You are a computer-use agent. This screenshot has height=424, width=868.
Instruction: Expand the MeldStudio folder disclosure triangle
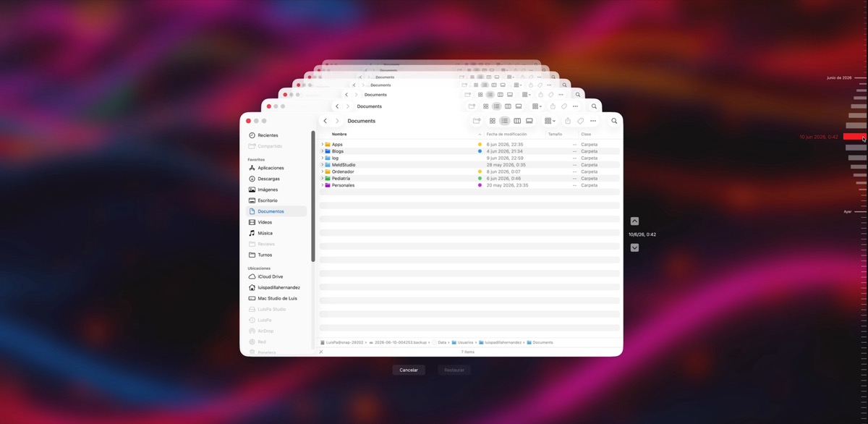(323, 165)
